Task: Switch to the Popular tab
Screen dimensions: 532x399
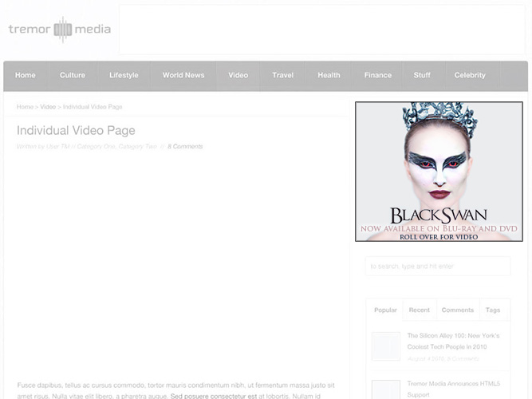Action: click(x=385, y=310)
